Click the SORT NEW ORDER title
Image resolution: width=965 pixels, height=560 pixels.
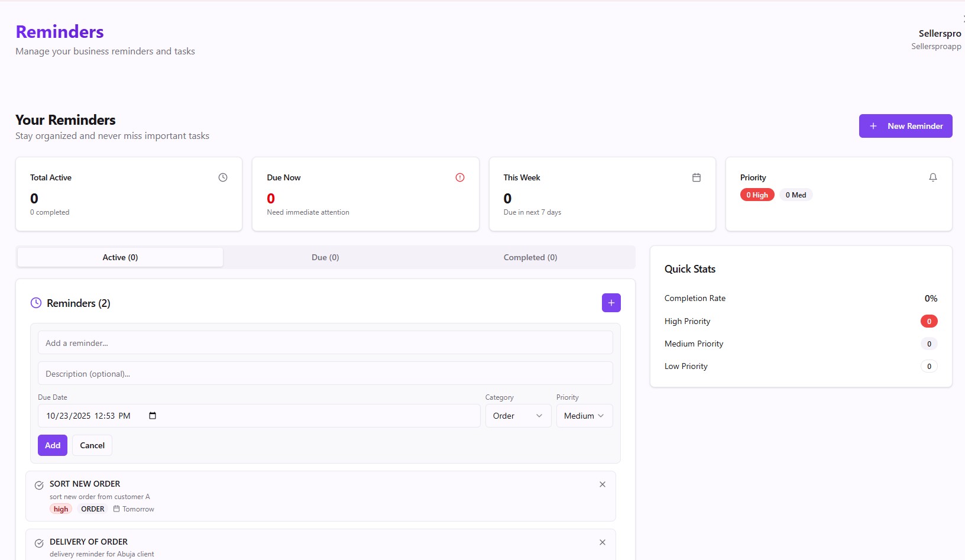(x=85, y=484)
